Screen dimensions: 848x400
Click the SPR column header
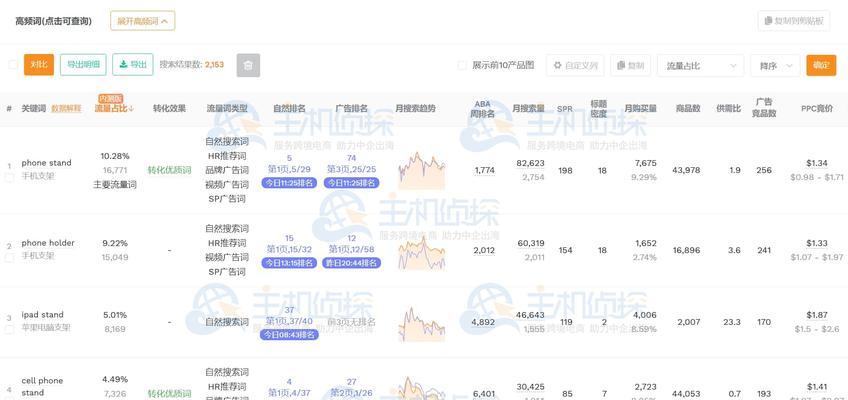565,109
